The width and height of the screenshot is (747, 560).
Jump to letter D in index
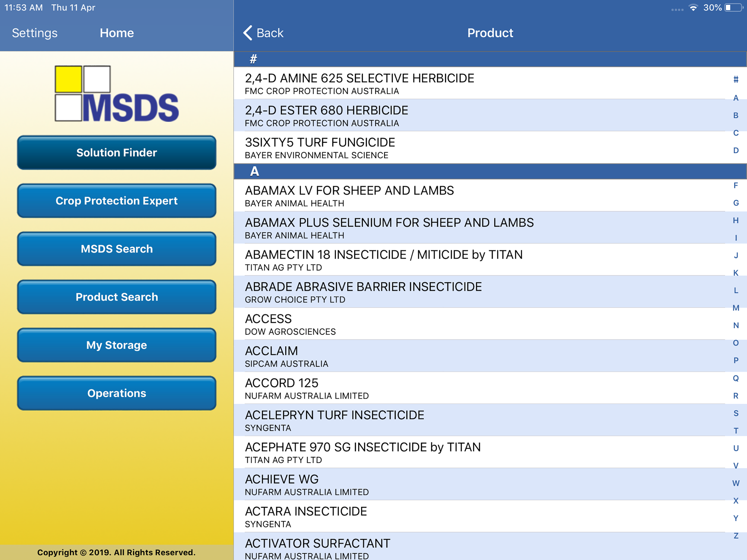click(736, 150)
